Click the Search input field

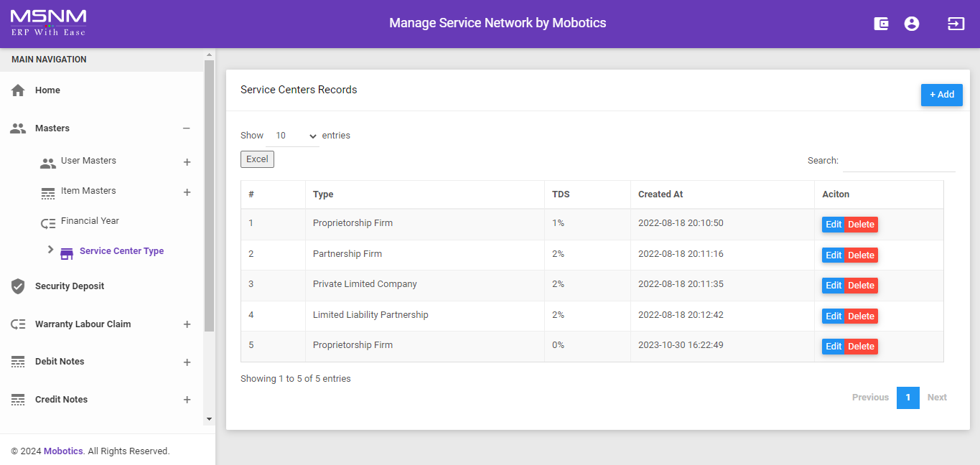898,161
